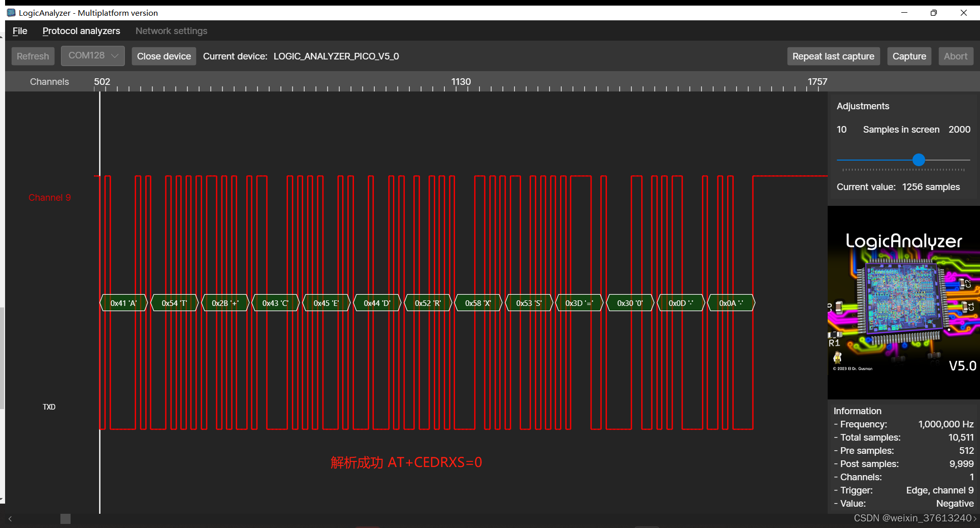The width and height of the screenshot is (980, 528).
Task: Click the device name LOGIC_ANALYZER_PICO_V5_0
Action: pyautogui.click(x=336, y=56)
